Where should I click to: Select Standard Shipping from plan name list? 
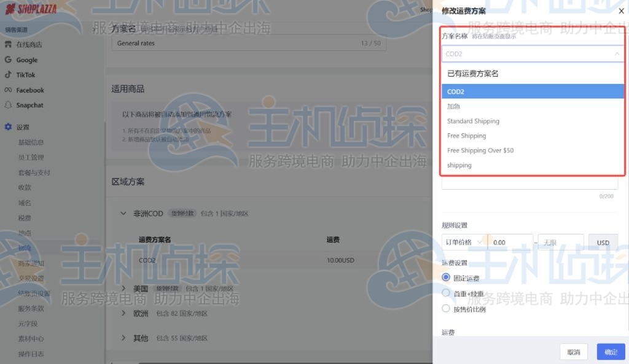point(473,121)
